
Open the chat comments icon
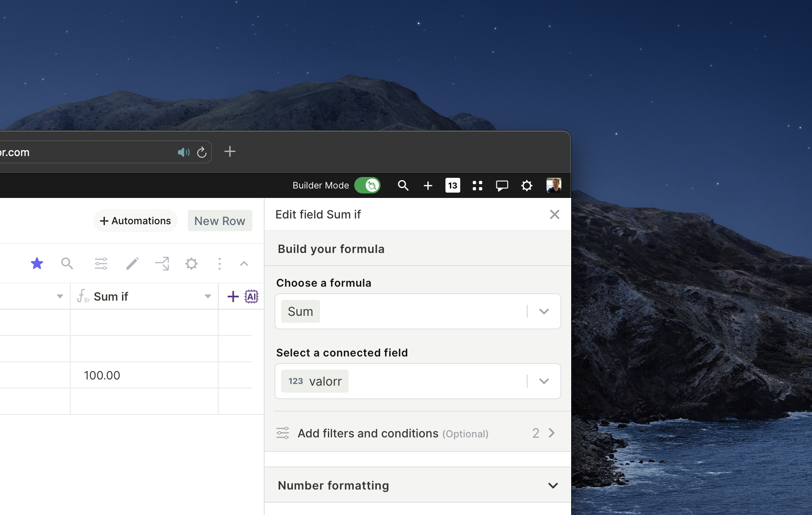tap(502, 186)
